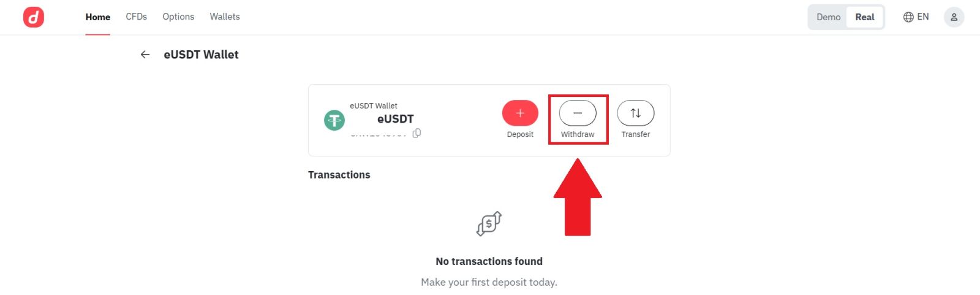This screenshot has width=980, height=295.
Task: Go back using the left arrow
Action: (x=145, y=55)
